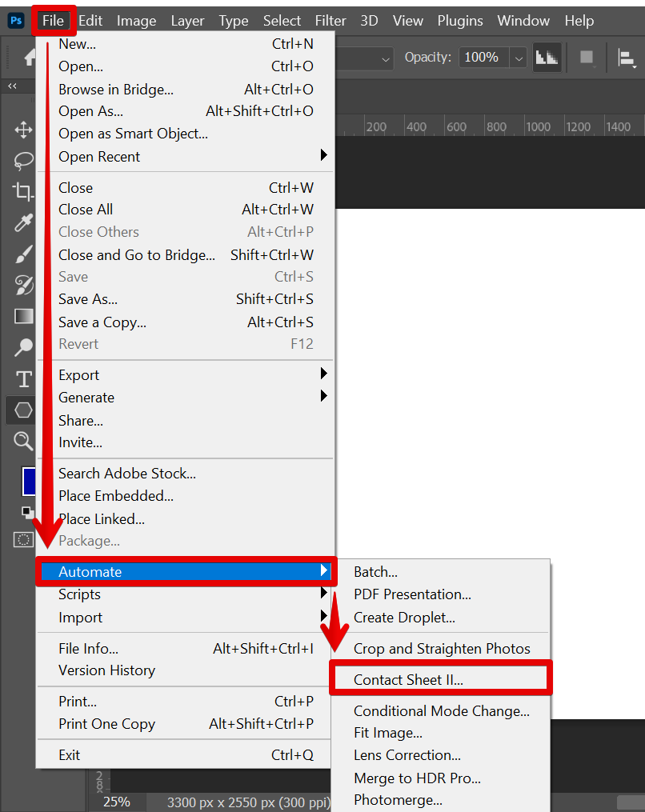Open the Select menu

pyautogui.click(x=282, y=21)
